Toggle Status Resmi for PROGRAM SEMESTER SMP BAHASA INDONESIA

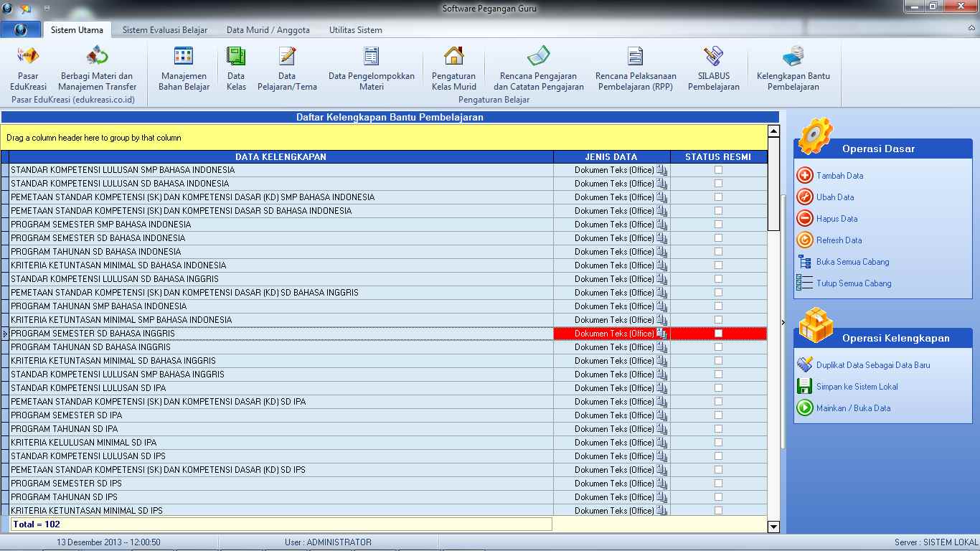click(x=718, y=225)
